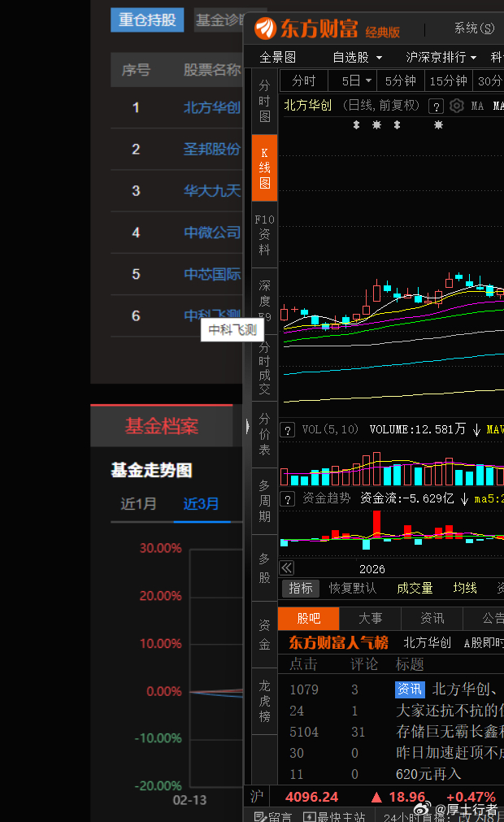Select the 基金档案 tab
Viewport: 504px width, 822px height.
162,426
